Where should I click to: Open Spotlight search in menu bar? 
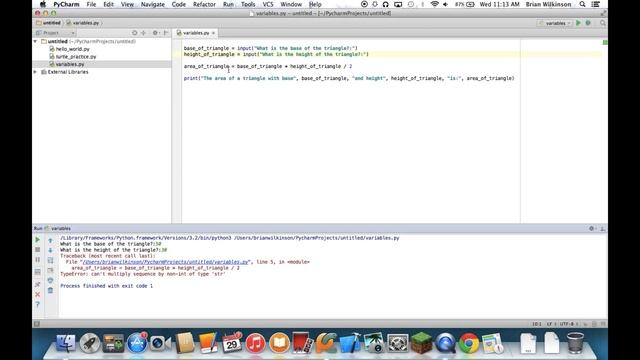582,4
